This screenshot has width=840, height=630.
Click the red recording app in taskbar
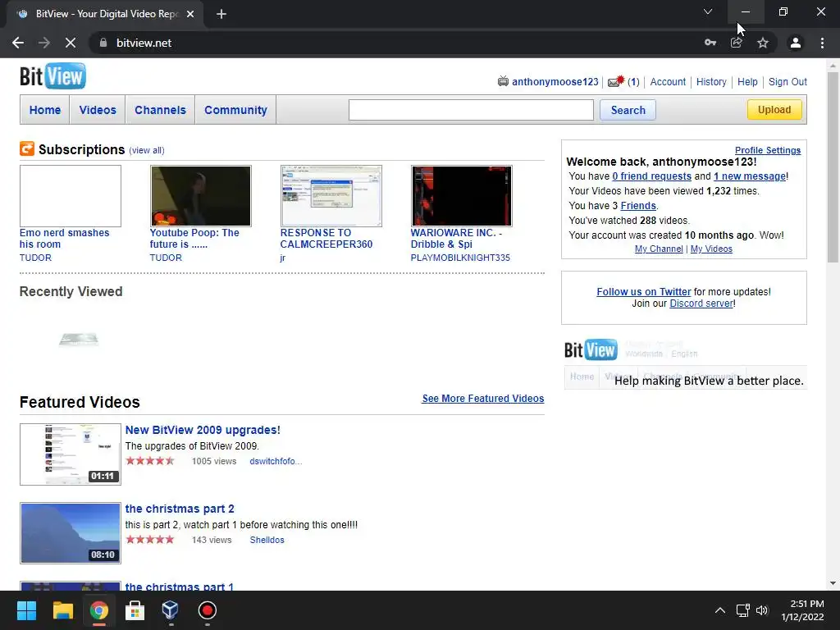pos(207,610)
